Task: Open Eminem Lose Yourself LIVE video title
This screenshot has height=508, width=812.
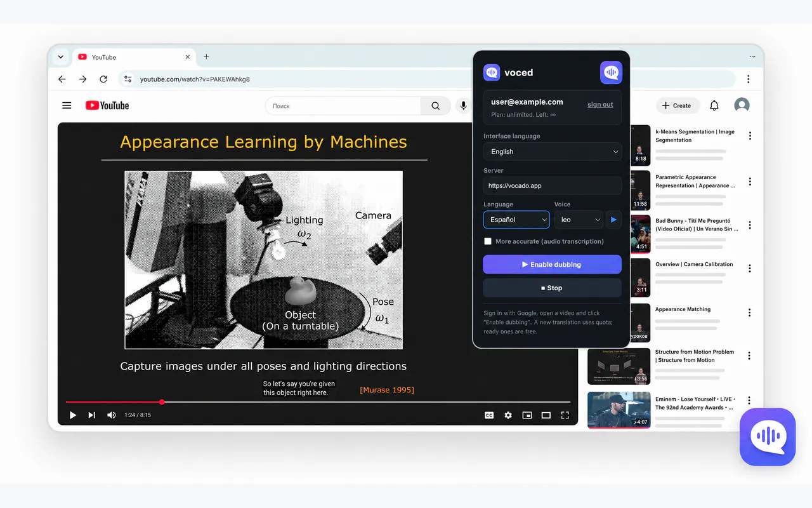Action: (x=695, y=403)
